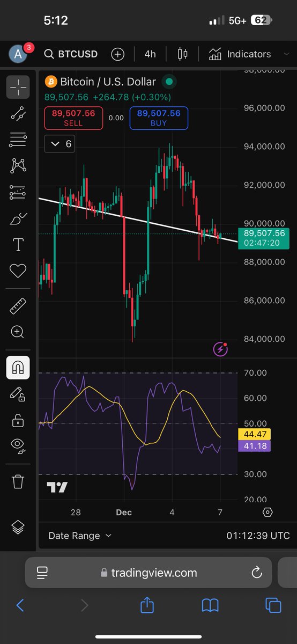297x644 pixels.
Task: Select the brush drawing tool
Action: point(18,218)
